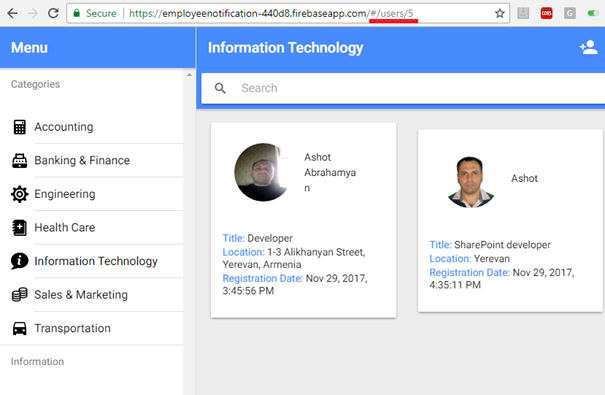The height and width of the screenshot is (395, 605).
Task: Select the Health Care category
Action: tap(91, 228)
